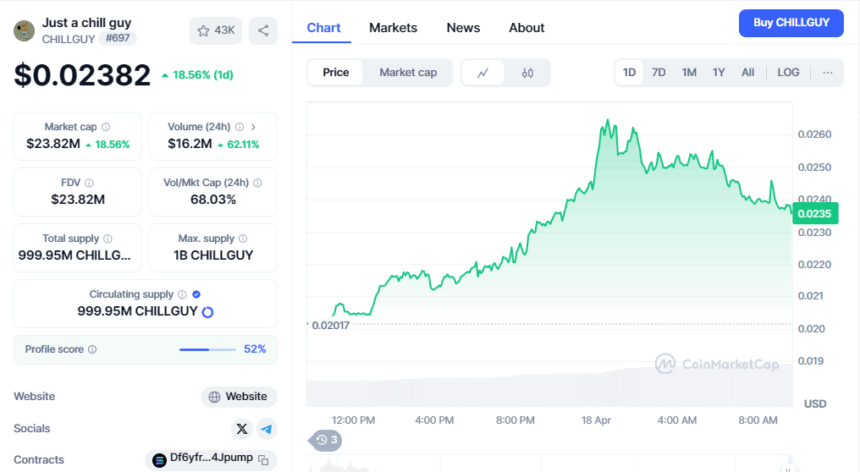Select the 1Y time range
Screen dimensions: 860x472
(x=718, y=72)
